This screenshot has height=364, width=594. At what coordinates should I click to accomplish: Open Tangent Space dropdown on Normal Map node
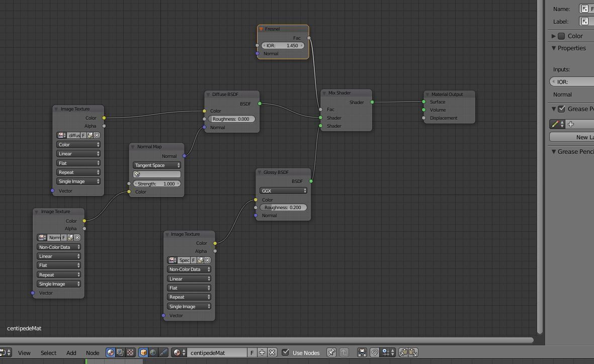point(157,165)
